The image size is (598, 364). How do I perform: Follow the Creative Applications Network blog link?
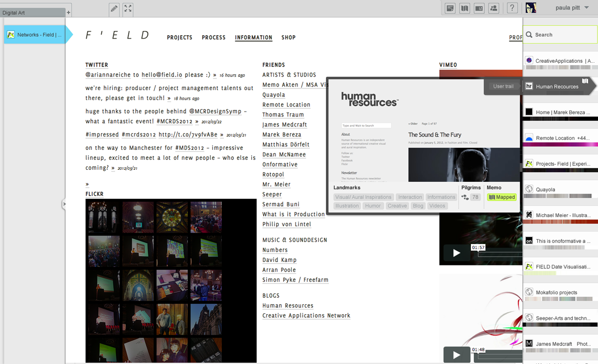pos(306,316)
